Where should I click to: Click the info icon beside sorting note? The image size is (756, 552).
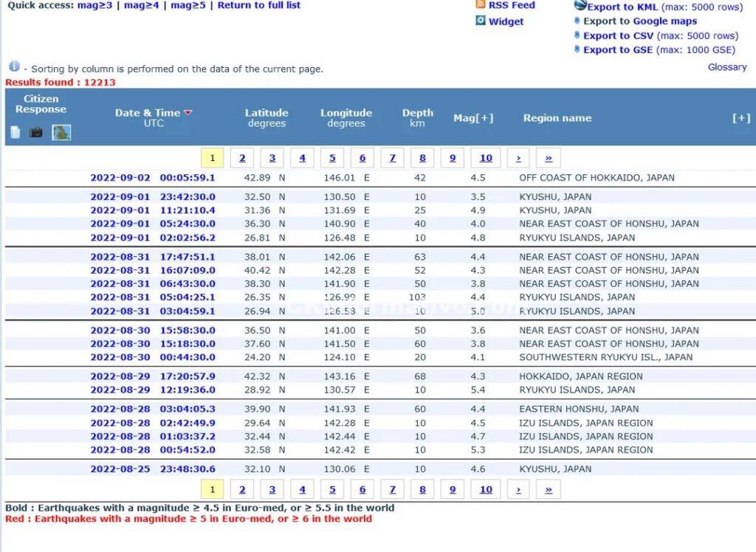[14, 67]
